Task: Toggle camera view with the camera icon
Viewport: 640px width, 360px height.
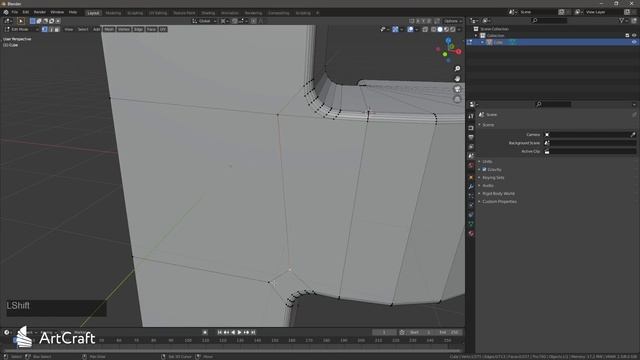Action: [x=457, y=89]
